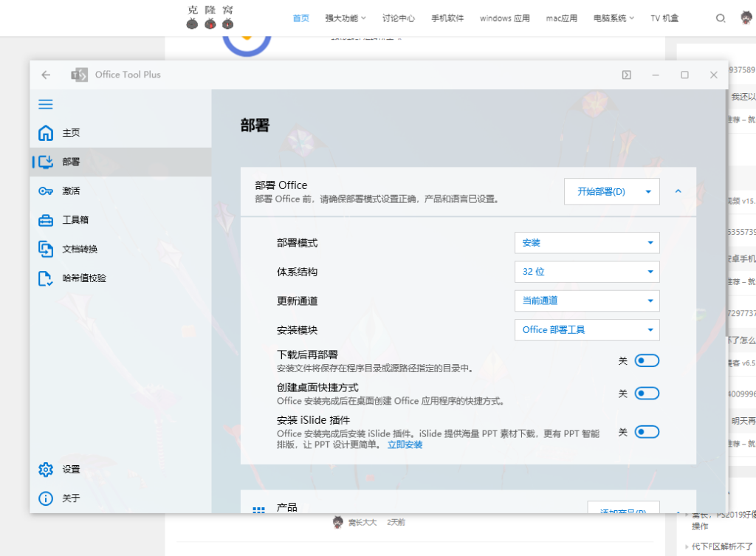The height and width of the screenshot is (556, 756).
Task: Click the 激活 key icon
Action: [x=46, y=191]
